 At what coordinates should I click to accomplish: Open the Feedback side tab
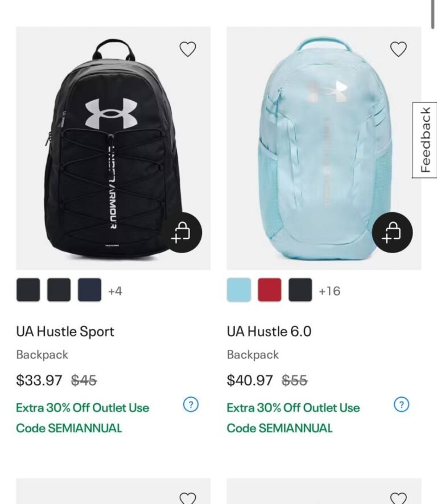tap(424, 140)
